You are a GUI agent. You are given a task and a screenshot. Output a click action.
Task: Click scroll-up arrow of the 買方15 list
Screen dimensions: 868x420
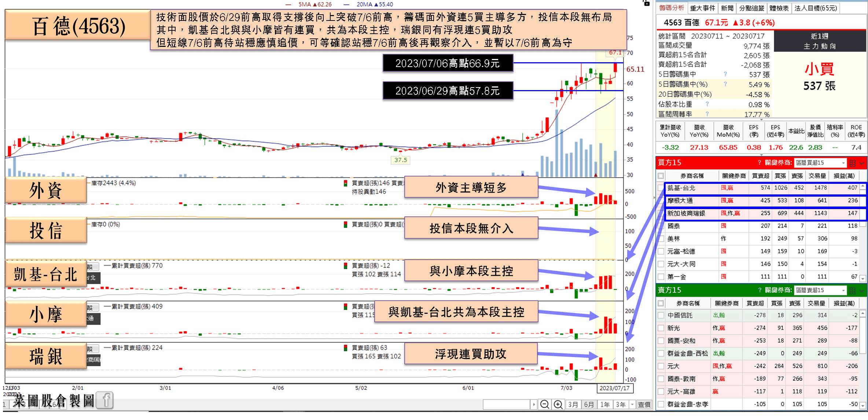click(863, 187)
